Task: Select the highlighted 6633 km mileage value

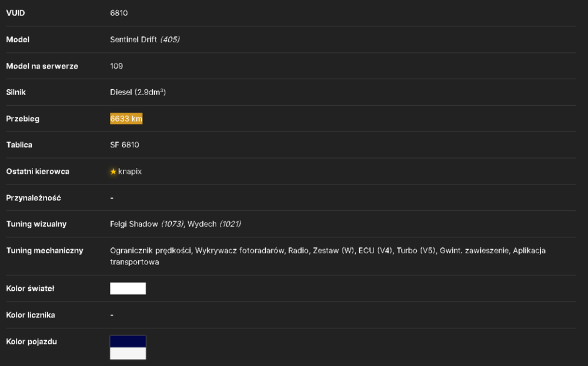Action: coord(126,119)
